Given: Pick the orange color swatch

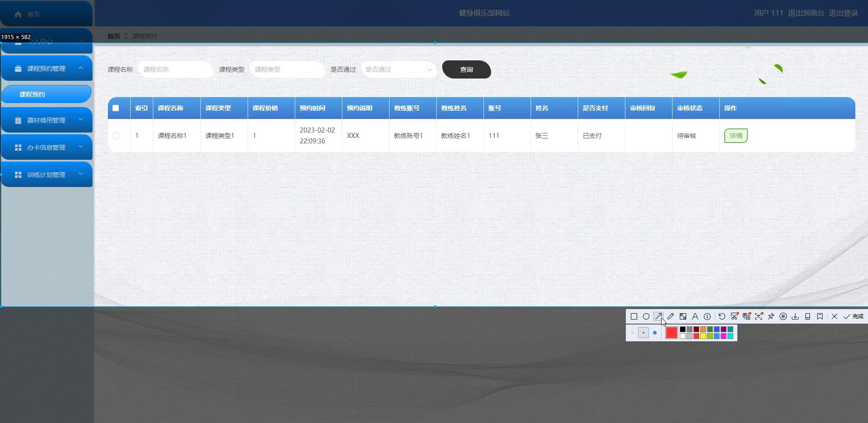Looking at the screenshot, I should click(703, 329).
